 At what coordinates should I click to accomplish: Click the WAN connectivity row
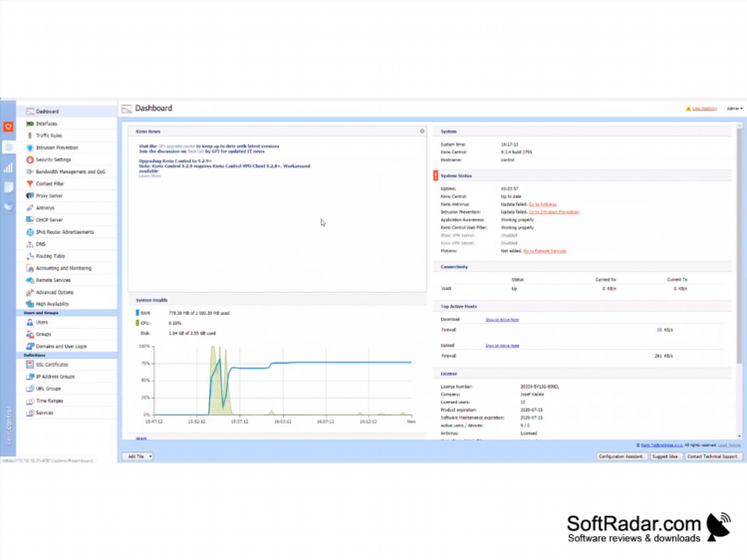click(583, 289)
